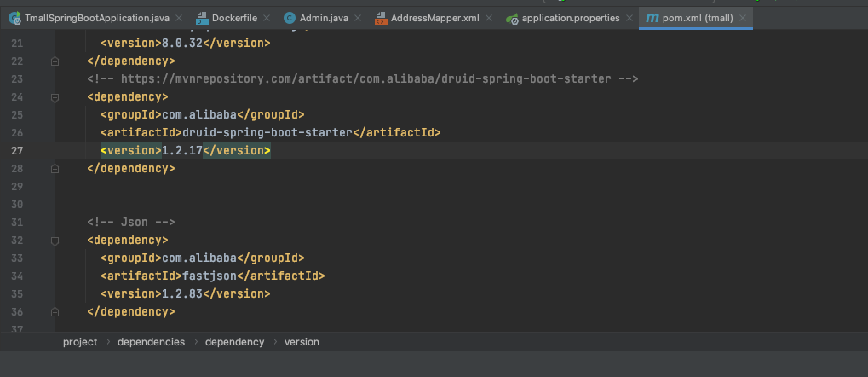Image resolution: width=868 pixels, height=377 pixels.
Task: Collapse druid dependency at line 24
Action: pos(55,97)
